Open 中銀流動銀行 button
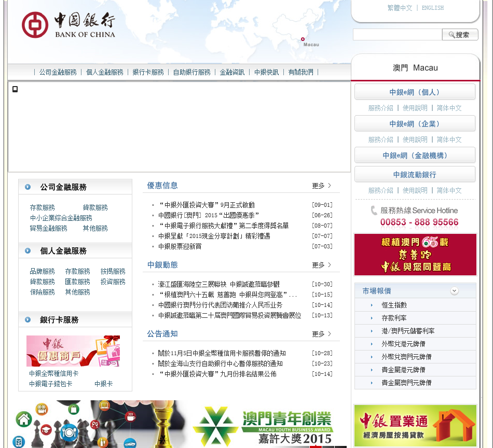The width and height of the screenshot is (493, 448). [x=415, y=174]
